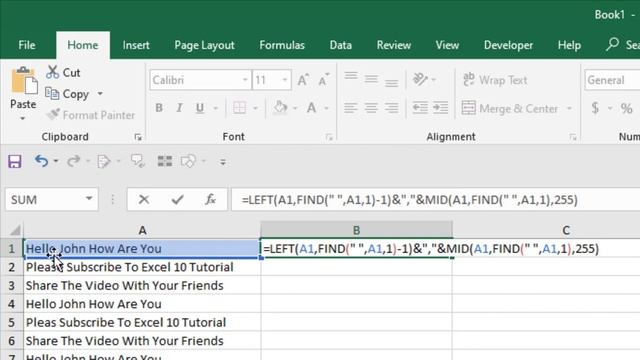Image resolution: width=640 pixels, height=360 pixels.
Task: Open the font size 11 dropdown
Action: [285, 80]
